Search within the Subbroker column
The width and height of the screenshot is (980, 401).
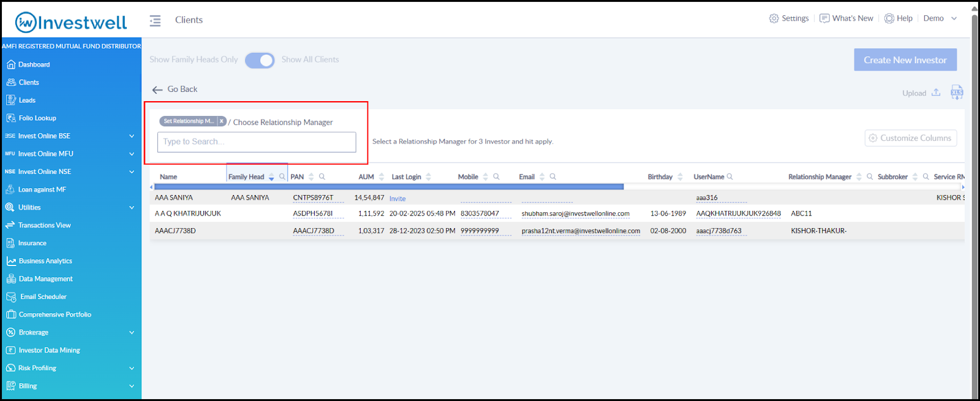coord(925,177)
